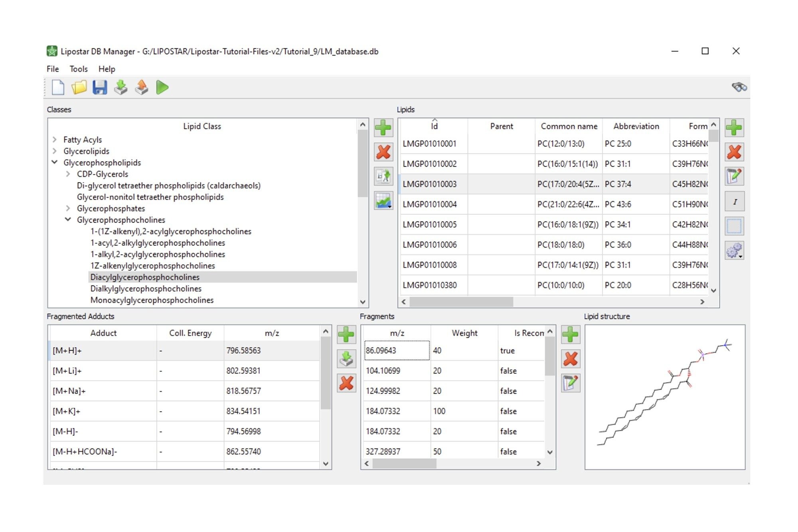The image size is (798, 532).
Task: Expand the Fatty Acyls class
Action: click(x=55, y=140)
